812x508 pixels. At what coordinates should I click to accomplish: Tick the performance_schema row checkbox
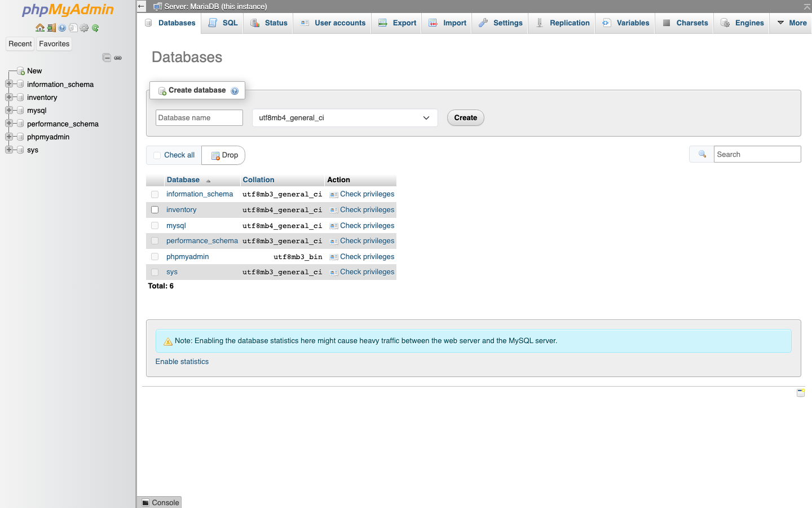click(x=155, y=241)
